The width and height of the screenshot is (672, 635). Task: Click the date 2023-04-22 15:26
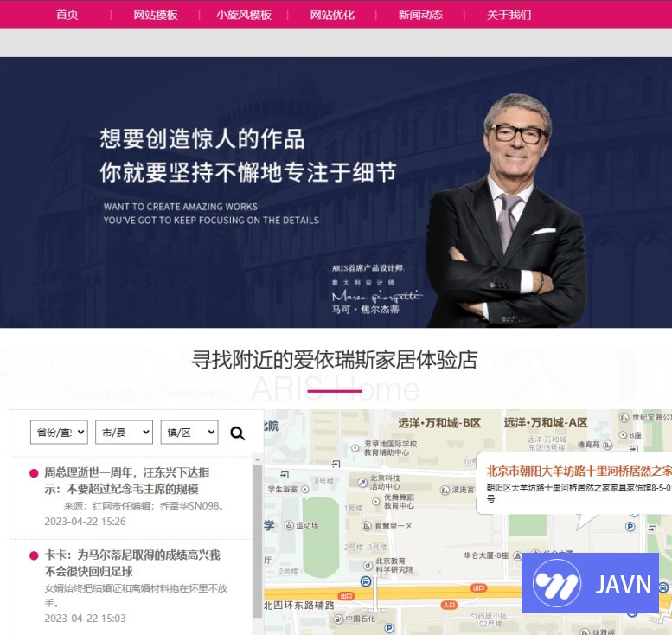pos(86,522)
